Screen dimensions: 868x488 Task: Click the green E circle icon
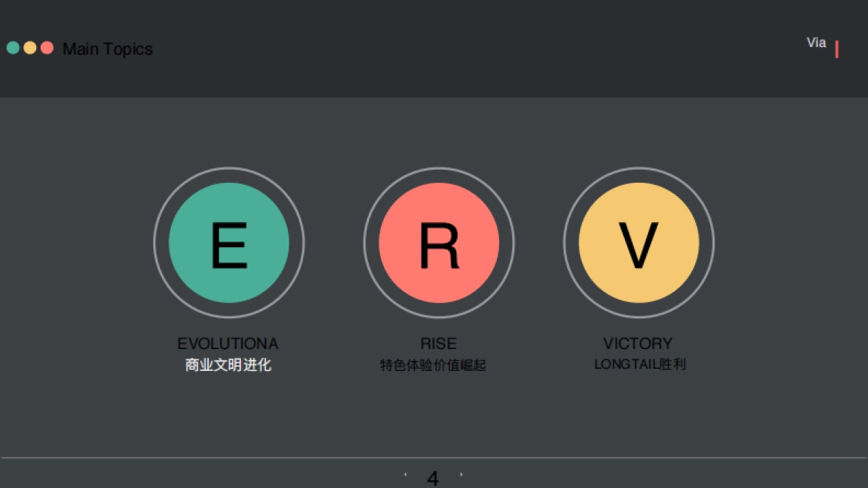(x=229, y=243)
